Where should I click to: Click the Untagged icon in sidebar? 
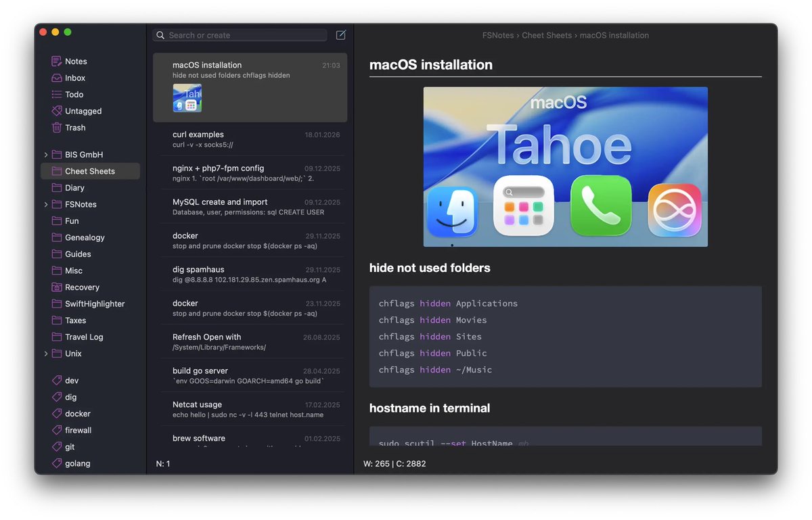click(57, 111)
